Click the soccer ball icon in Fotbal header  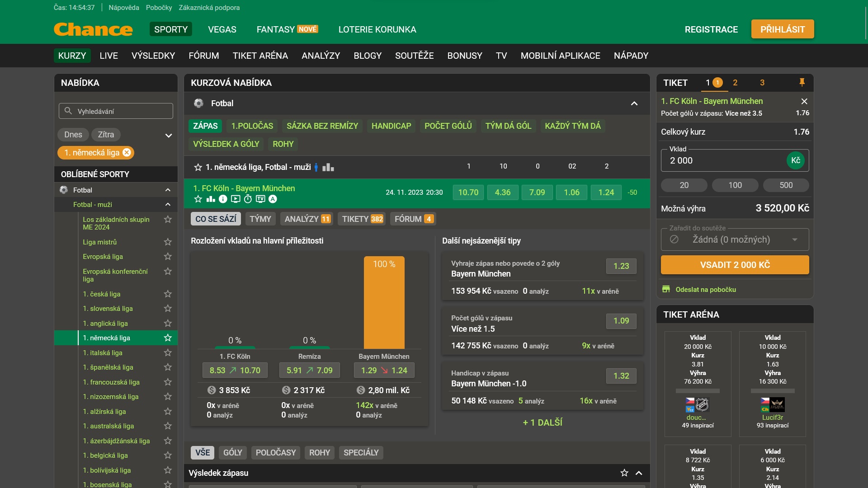(198, 103)
